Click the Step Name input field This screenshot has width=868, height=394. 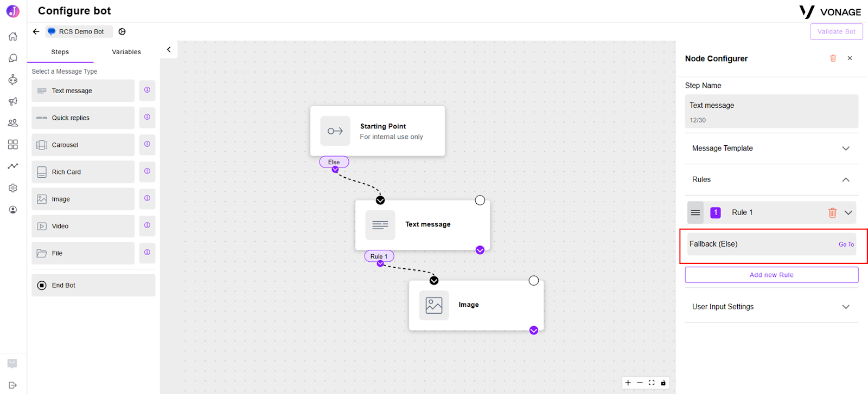click(x=771, y=111)
